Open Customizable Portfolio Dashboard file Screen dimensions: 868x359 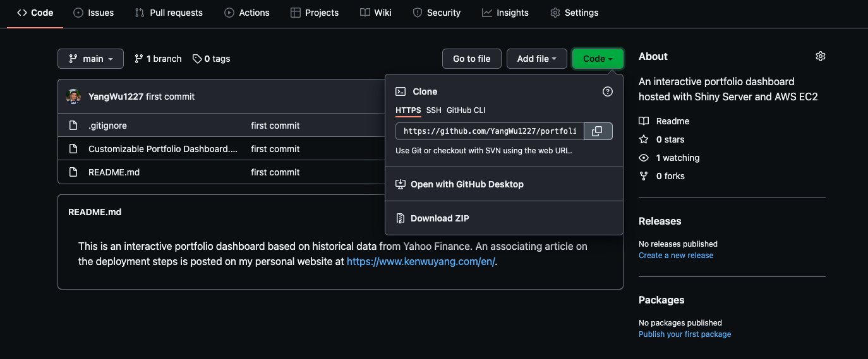pos(163,149)
